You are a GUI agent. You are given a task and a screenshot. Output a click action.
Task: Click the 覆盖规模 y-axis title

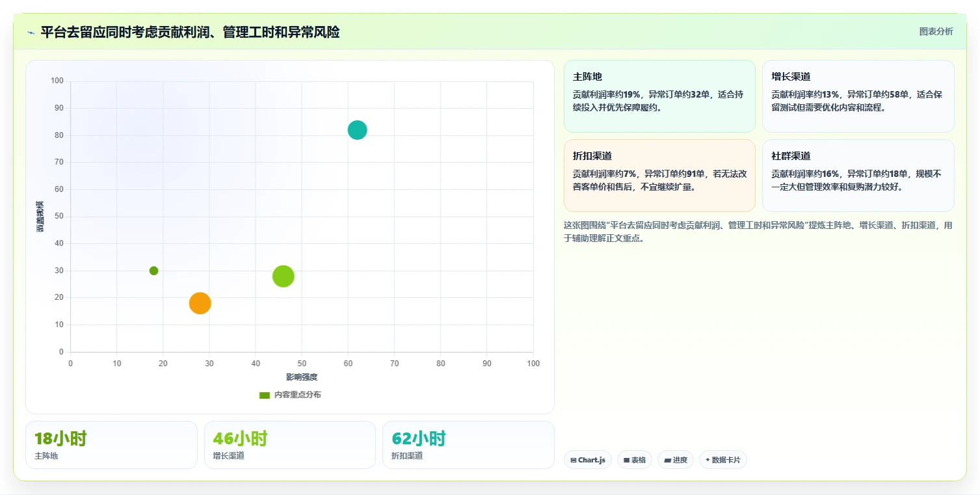40,217
